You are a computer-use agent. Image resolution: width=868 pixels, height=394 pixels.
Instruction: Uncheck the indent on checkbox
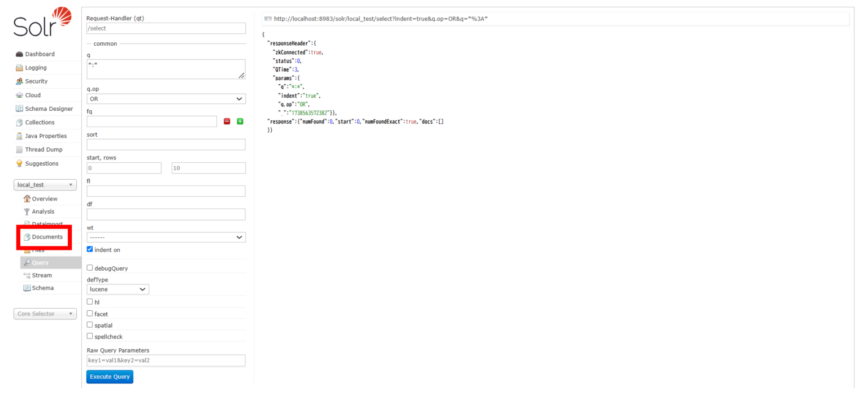(90, 249)
